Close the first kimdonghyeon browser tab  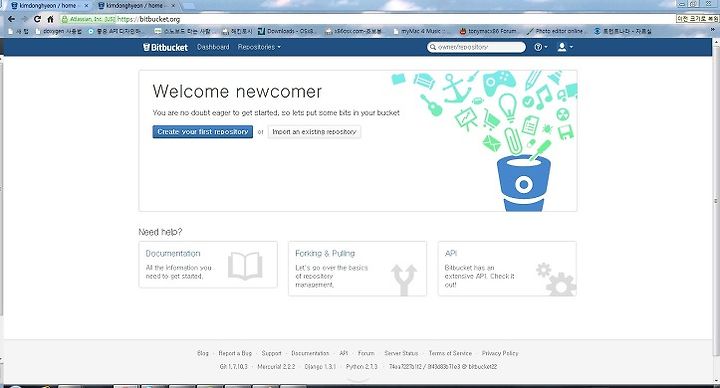point(86,6)
